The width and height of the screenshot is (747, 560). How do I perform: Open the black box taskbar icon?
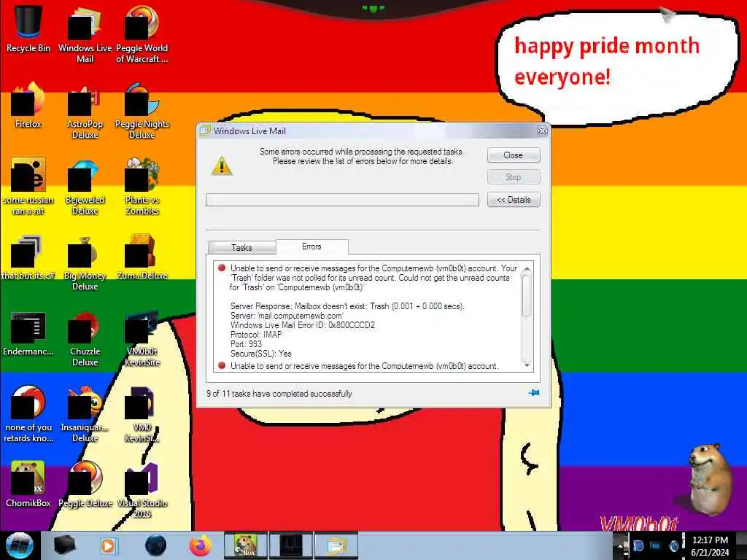(x=65, y=545)
